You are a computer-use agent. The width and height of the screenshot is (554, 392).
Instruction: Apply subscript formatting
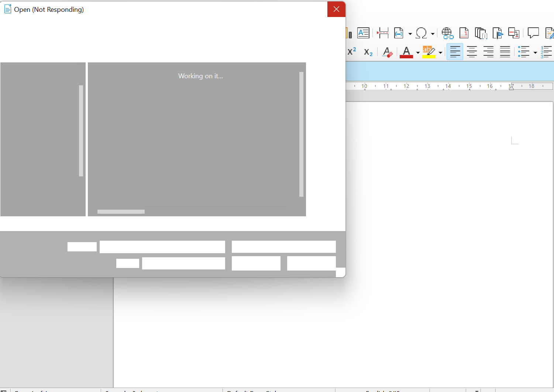click(368, 52)
